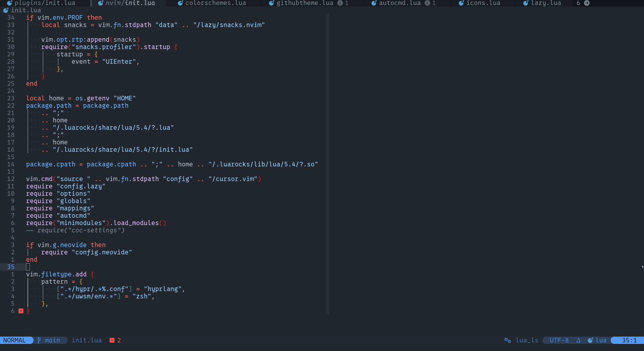
Task: Open the plugins/init.lua buffer tab
Action: [x=45, y=3]
